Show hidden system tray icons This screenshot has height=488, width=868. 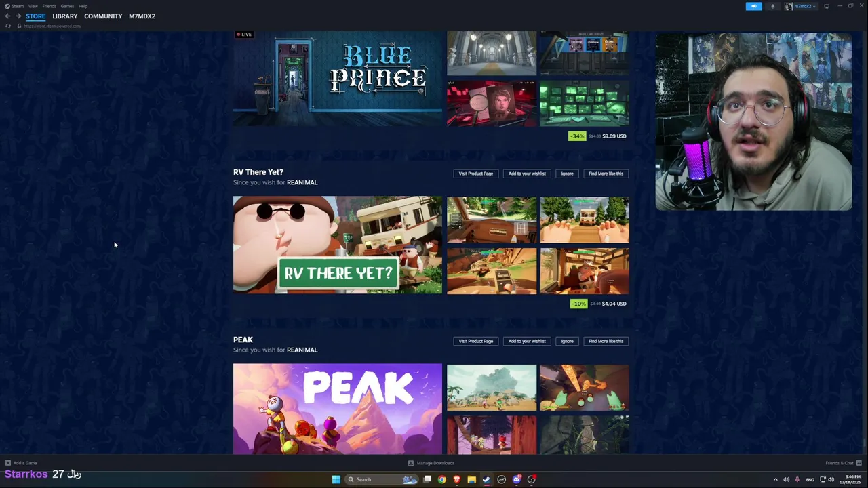click(775, 480)
